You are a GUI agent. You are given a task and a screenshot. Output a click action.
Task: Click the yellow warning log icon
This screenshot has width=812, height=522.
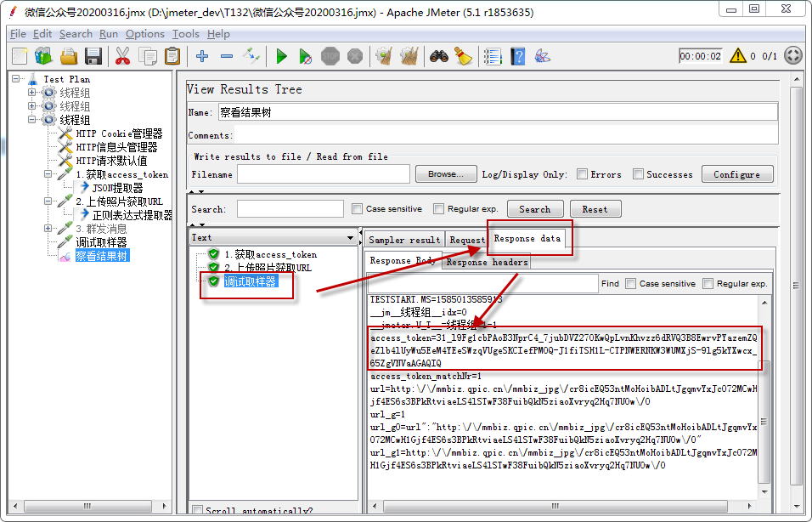click(x=737, y=55)
